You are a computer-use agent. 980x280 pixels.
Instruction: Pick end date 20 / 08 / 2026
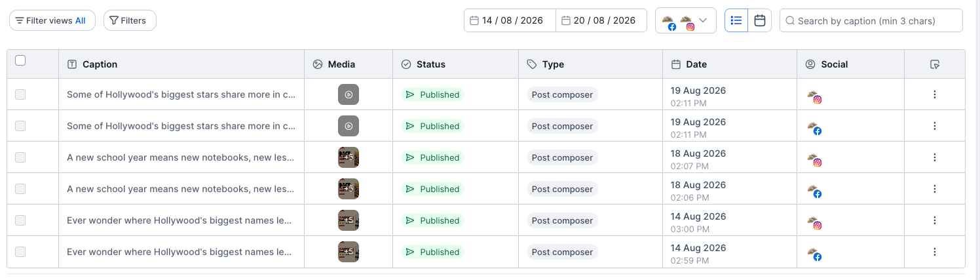[x=601, y=20]
